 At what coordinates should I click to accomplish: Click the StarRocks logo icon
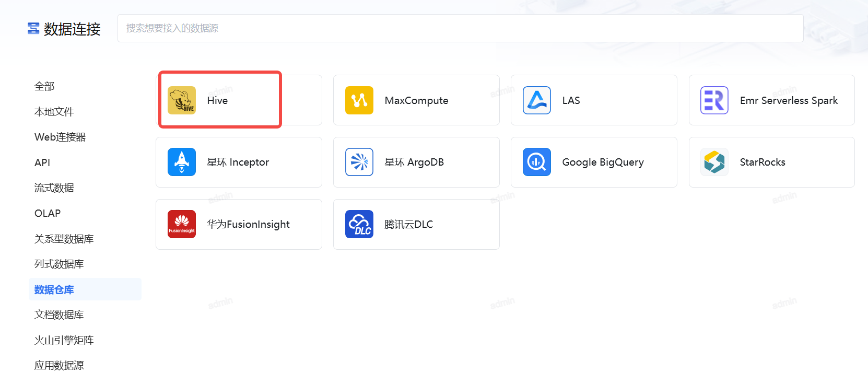point(714,162)
